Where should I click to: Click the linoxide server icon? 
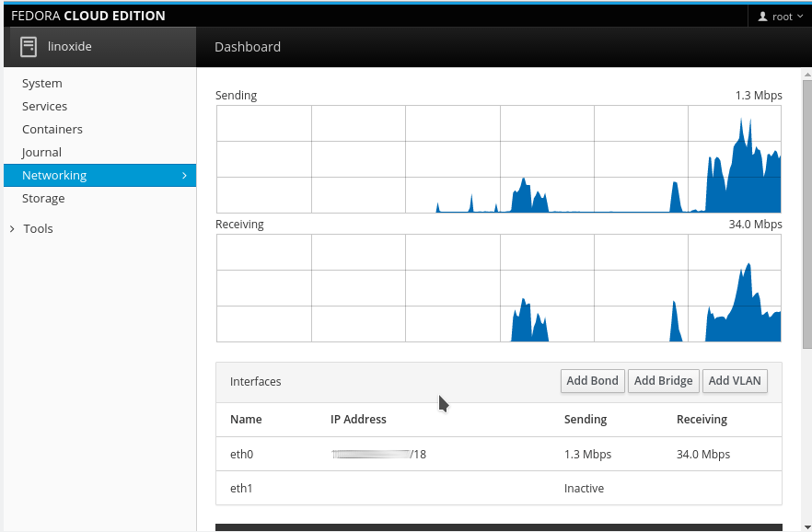coord(29,47)
